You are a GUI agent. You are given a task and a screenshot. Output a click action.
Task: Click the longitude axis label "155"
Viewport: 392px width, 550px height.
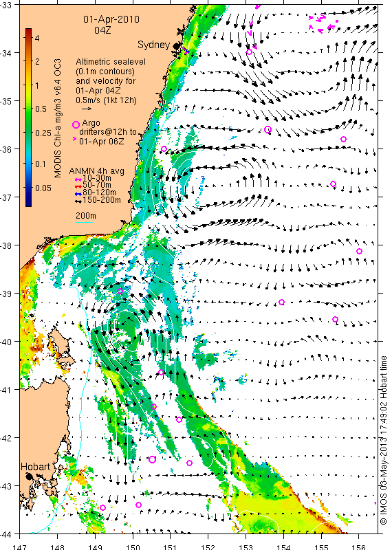(321, 547)
